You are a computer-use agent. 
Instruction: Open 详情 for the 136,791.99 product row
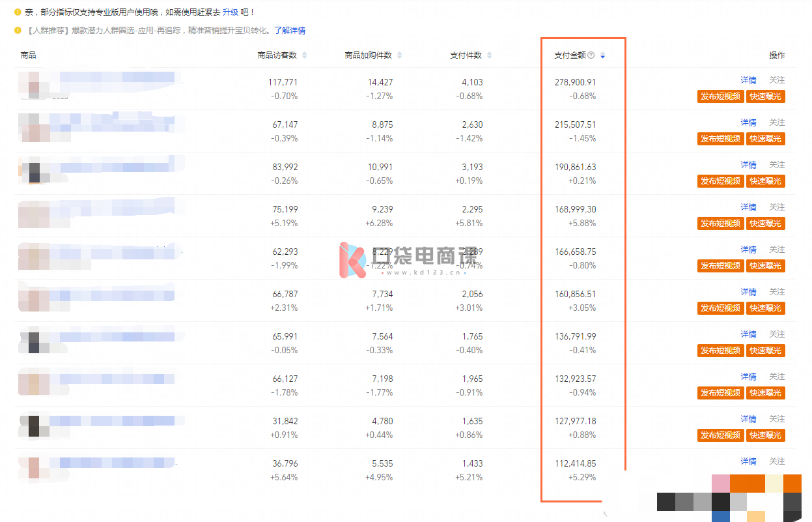point(748,334)
